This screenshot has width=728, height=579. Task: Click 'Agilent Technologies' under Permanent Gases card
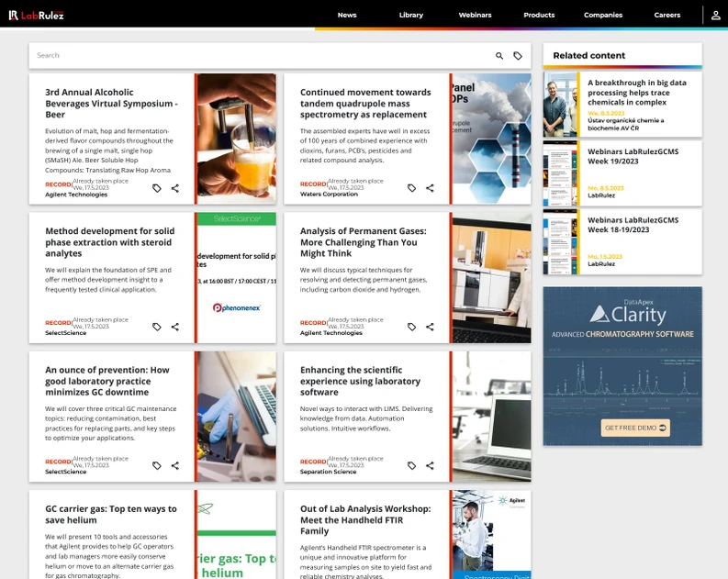pos(331,333)
